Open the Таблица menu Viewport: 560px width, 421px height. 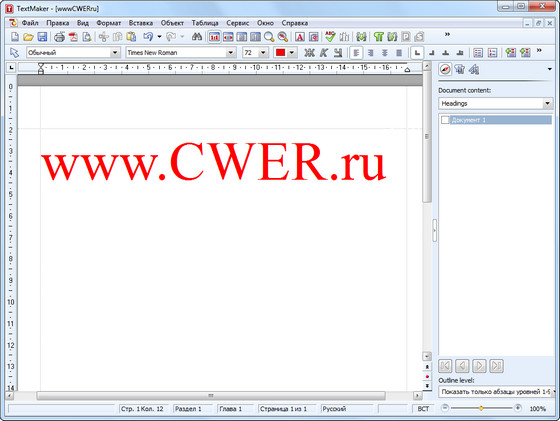[205, 23]
